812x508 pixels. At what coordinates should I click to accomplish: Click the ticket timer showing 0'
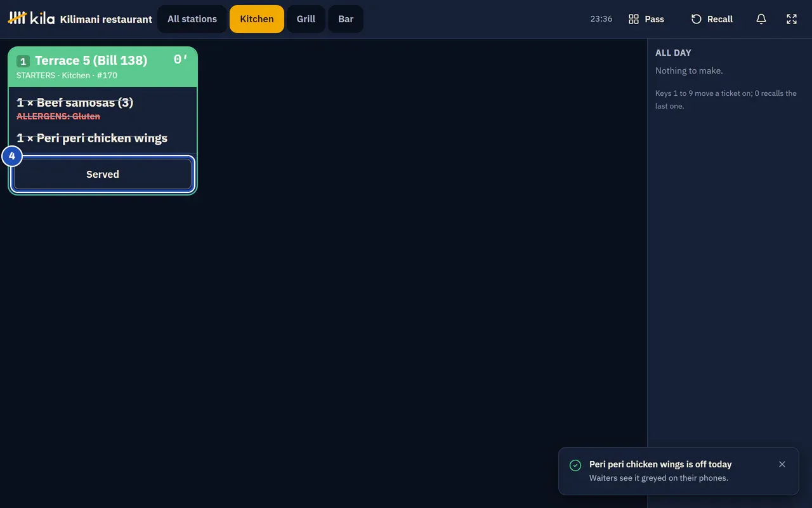coord(181,60)
